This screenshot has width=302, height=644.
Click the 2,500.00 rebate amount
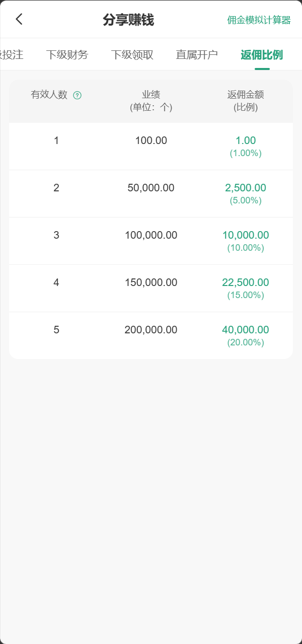246,188
